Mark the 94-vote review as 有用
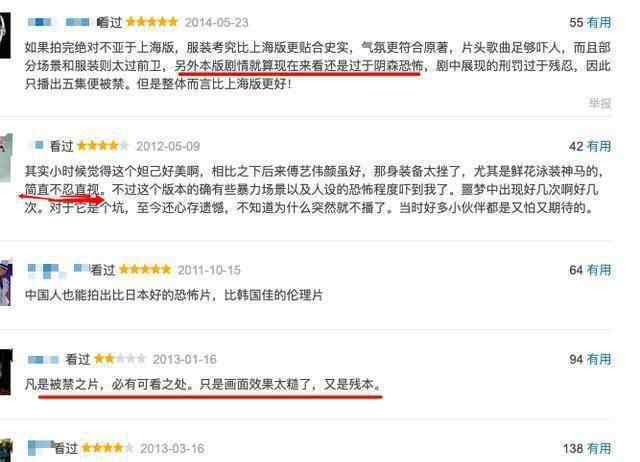 coord(599,359)
